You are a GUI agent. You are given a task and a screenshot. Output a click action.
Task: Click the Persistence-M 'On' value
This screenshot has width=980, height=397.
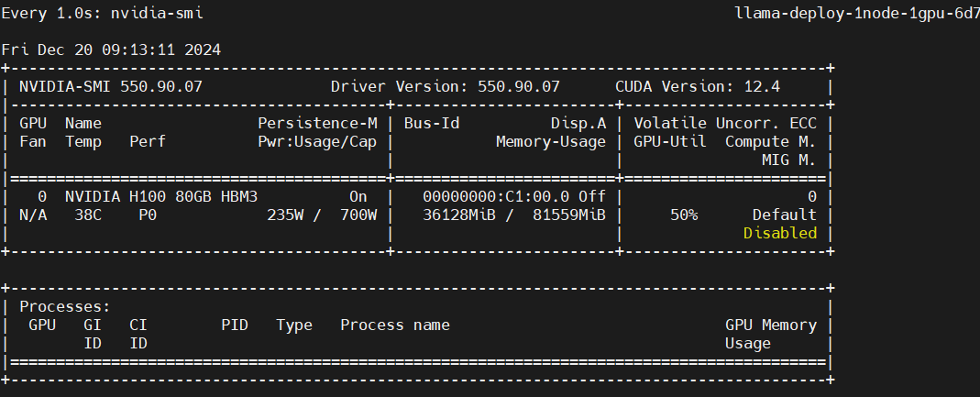coord(358,196)
